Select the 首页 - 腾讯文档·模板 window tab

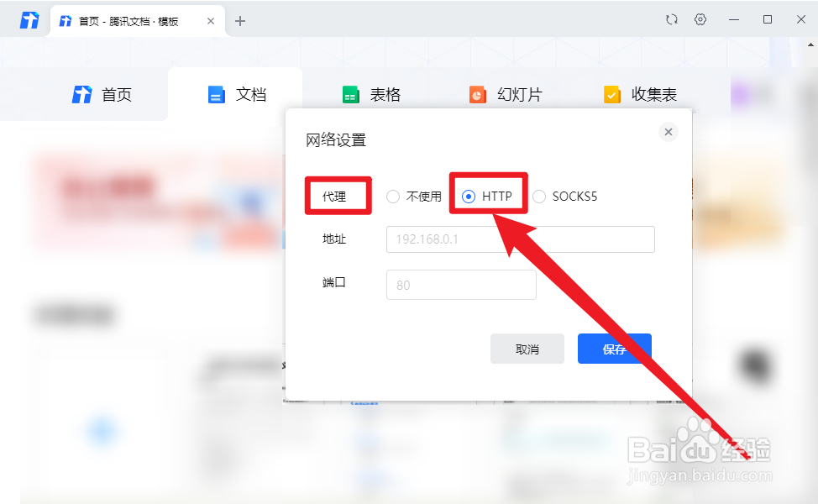click(137, 21)
